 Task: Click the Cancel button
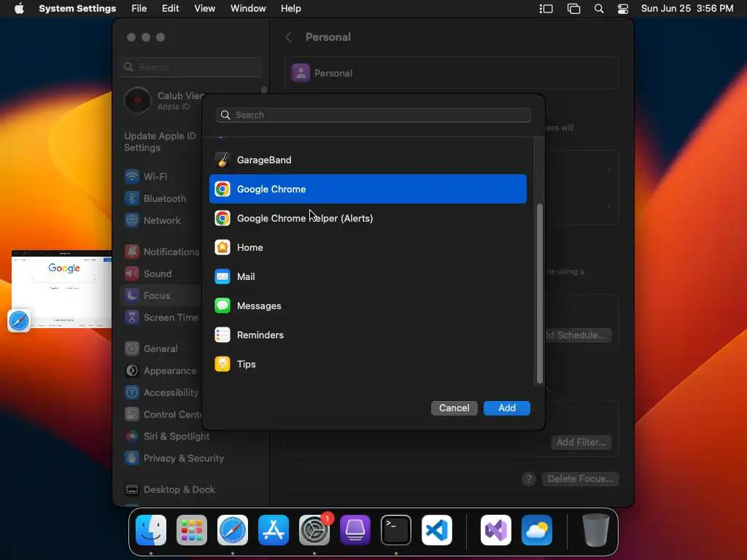point(454,408)
